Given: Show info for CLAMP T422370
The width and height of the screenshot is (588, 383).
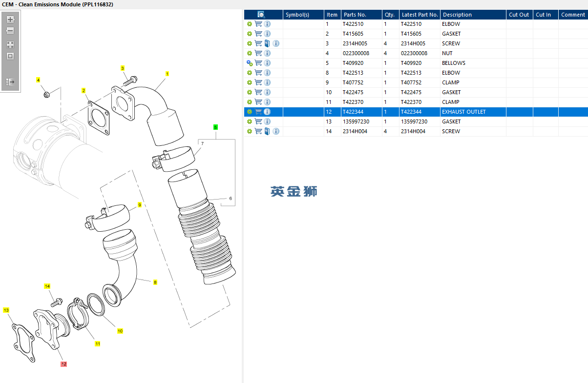Looking at the screenshot, I should [x=267, y=102].
